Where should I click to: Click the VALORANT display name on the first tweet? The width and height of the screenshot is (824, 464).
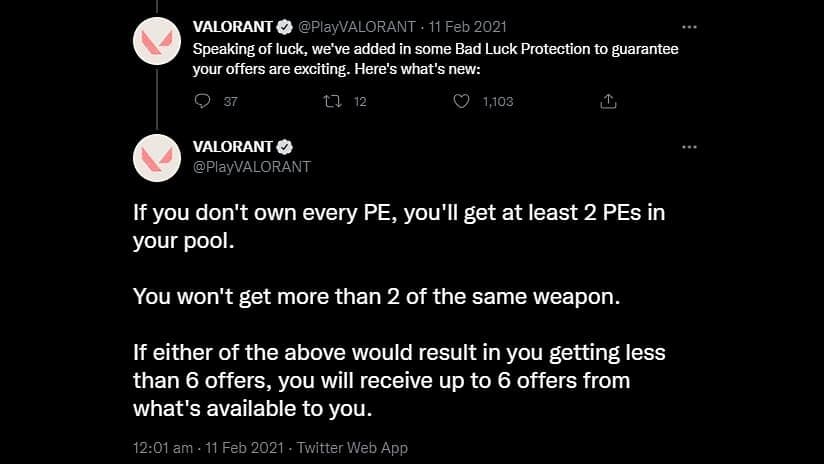point(232,27)
